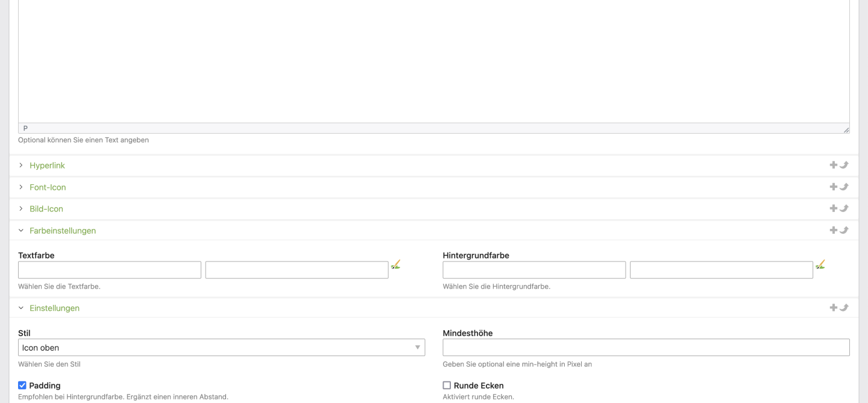
Task: Click the plus icon in the Font-Icon row
Action: coord(833,187)
